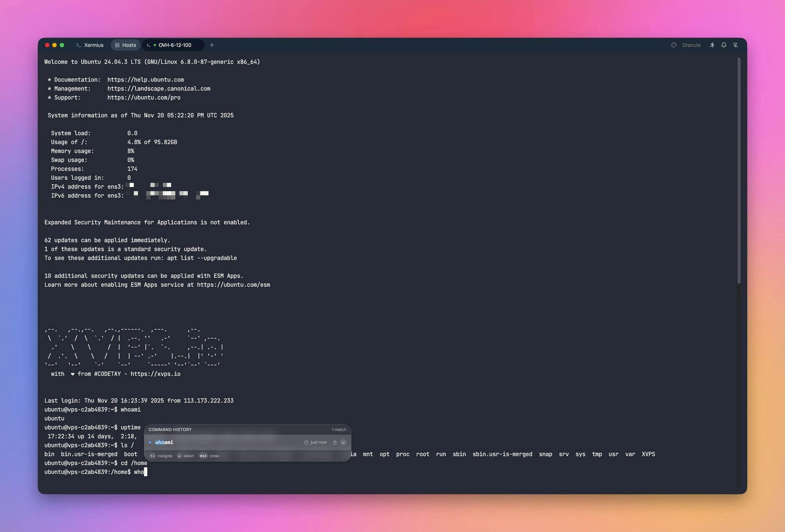The image size is (785, 532).
Task: Open the https://xvps.io link
Action: [x=155, y=374]
